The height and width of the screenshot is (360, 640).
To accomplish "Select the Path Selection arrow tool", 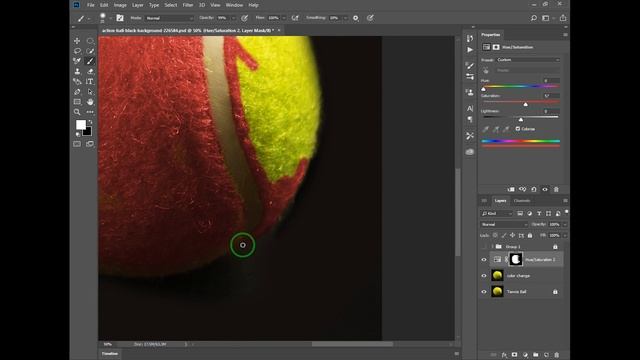I will (x=90, y=92).
